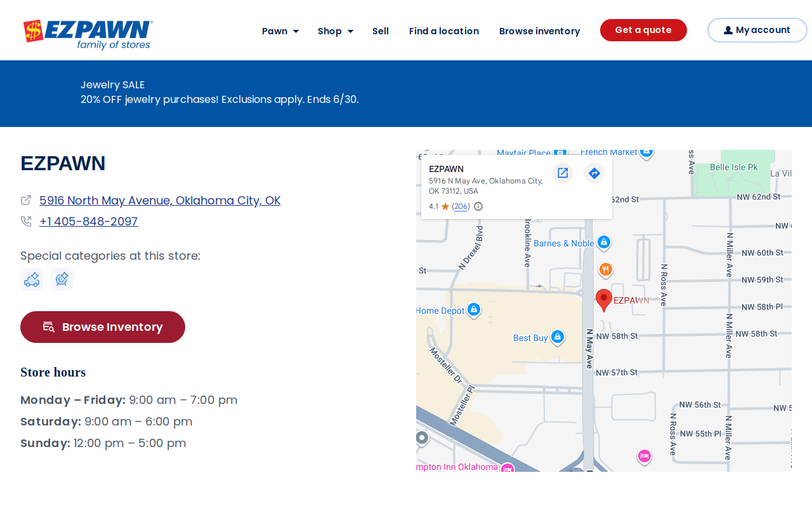
Task: Open the Sell page
Action: pos(381,31)
